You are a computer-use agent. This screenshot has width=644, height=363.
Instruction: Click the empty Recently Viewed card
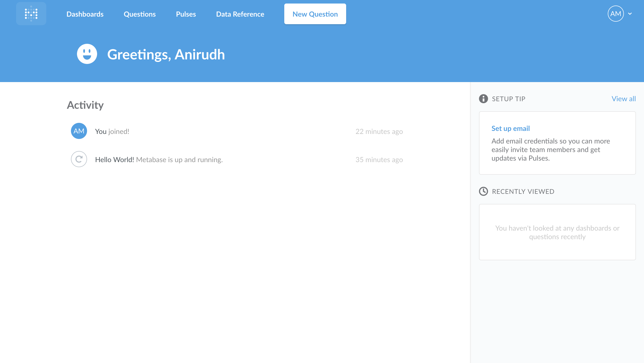557,232
